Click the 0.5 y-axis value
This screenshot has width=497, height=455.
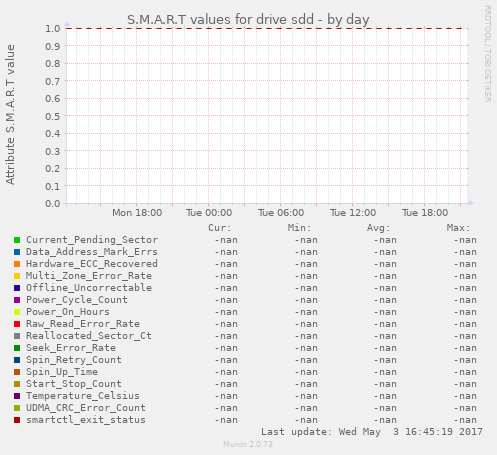[53, 116]
